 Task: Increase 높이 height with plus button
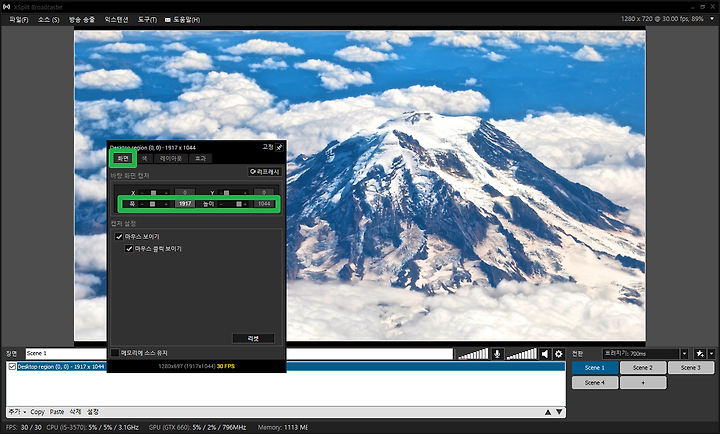pyautogui.click(x=245, y=204)
